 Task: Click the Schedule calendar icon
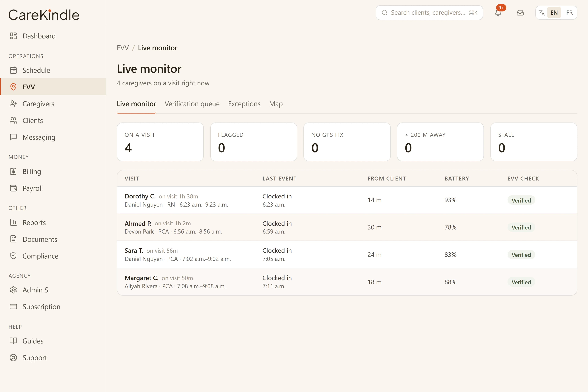13,70
